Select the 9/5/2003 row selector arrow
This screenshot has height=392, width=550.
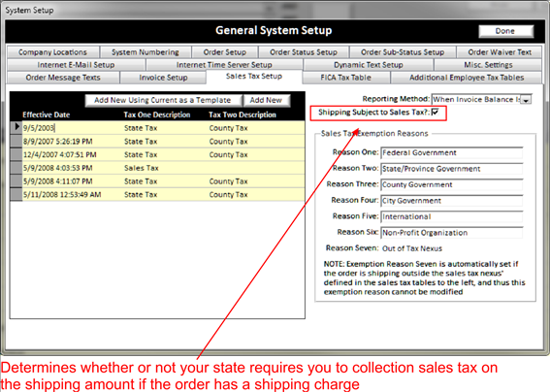16,128
